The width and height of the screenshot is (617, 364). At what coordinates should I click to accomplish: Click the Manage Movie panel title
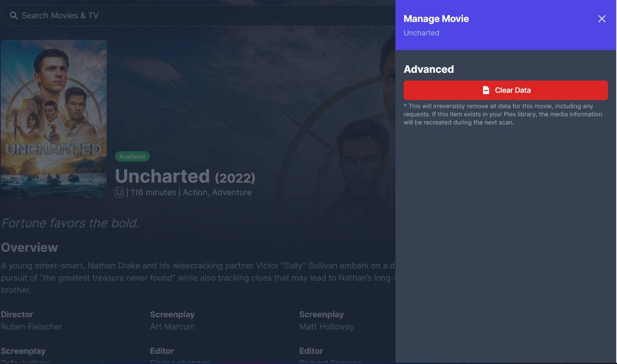(x=436, y=19)
